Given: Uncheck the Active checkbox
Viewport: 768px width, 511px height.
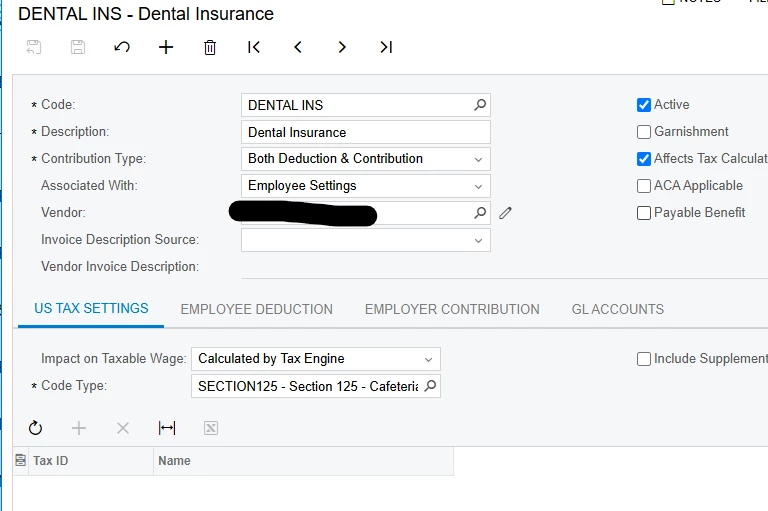Looking at the screenshot, I should tap(644, 105).
